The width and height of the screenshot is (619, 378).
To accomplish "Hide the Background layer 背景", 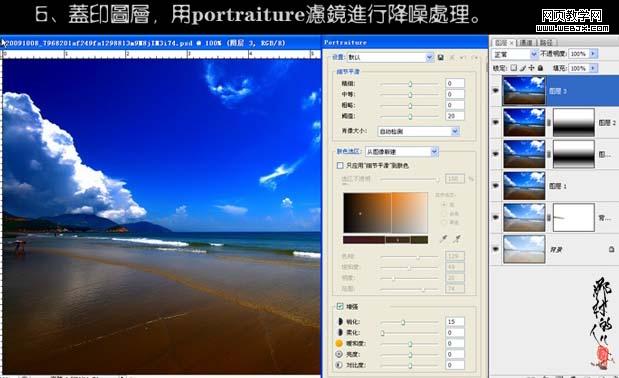I will tap(495, 249).
